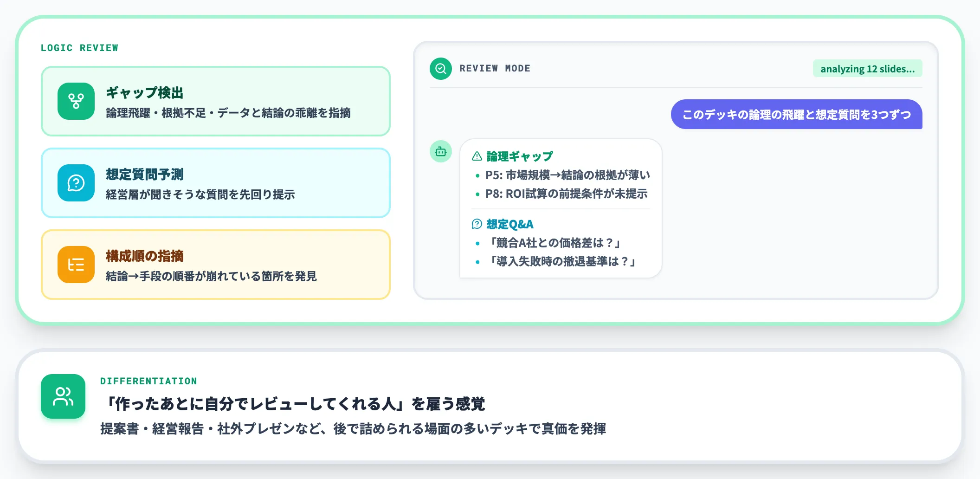
Task: Click the people icon in Differentiation card
Action: point(63,396)
